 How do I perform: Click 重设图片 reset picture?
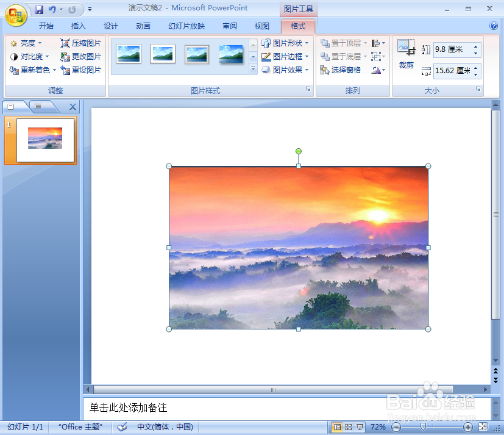[81, 70]
